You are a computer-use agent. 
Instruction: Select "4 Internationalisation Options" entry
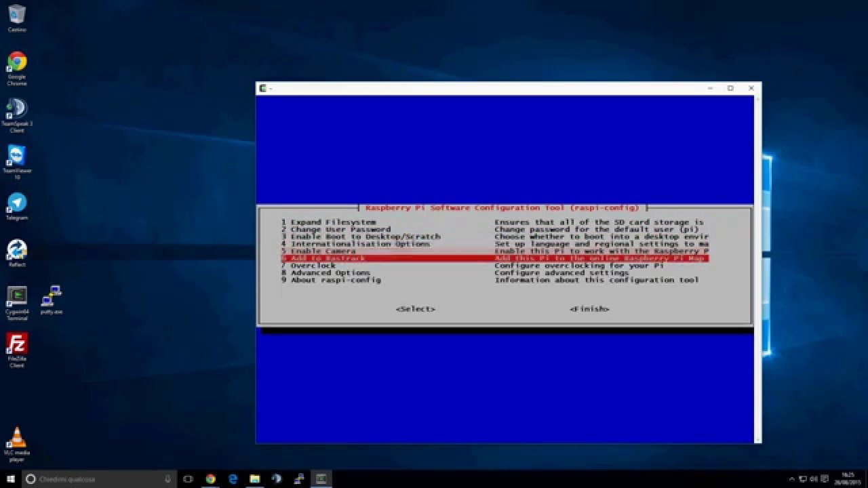355,244
